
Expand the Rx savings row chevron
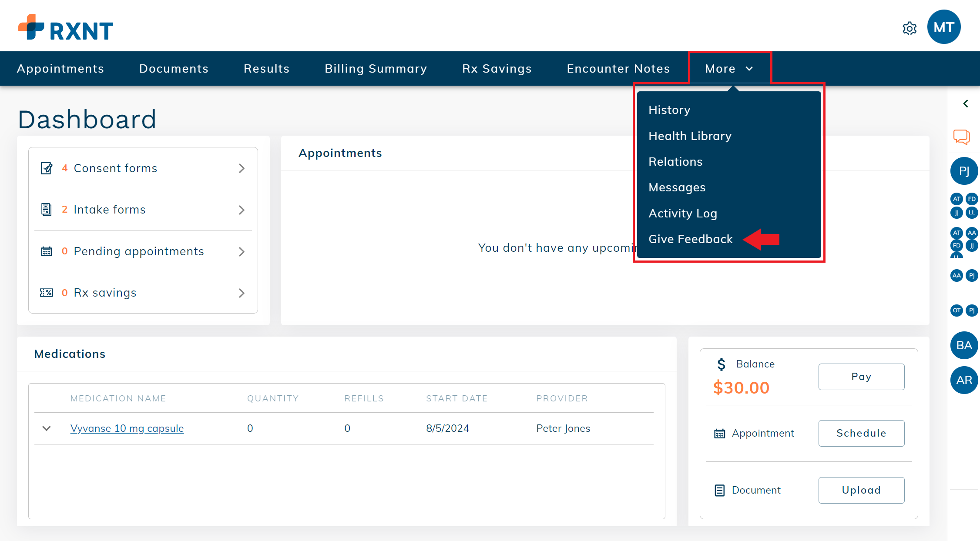pyautogui.click(x=242, y=293)
